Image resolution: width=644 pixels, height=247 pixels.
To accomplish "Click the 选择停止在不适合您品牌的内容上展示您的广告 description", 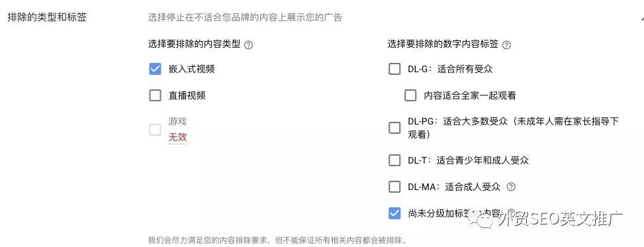I will 245,18.
